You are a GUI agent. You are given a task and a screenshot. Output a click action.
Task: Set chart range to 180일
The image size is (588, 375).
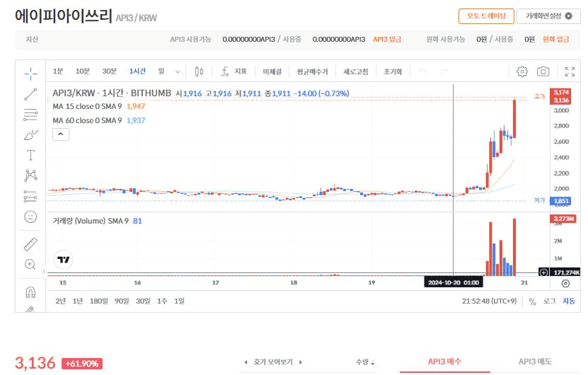[98, 301]
